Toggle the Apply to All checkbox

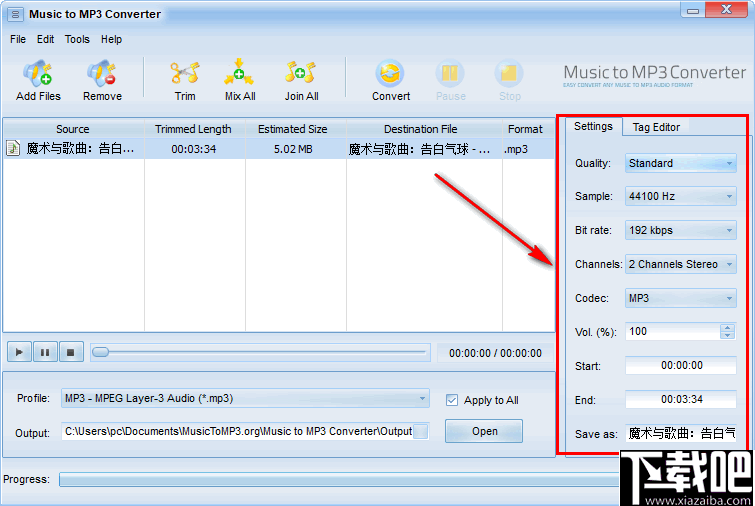click(x=452, y=400)
